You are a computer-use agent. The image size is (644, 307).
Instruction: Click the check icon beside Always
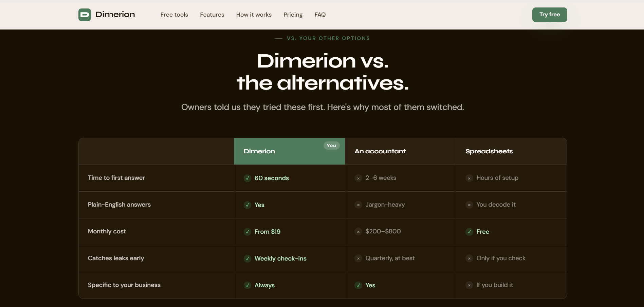pos(247,285)
